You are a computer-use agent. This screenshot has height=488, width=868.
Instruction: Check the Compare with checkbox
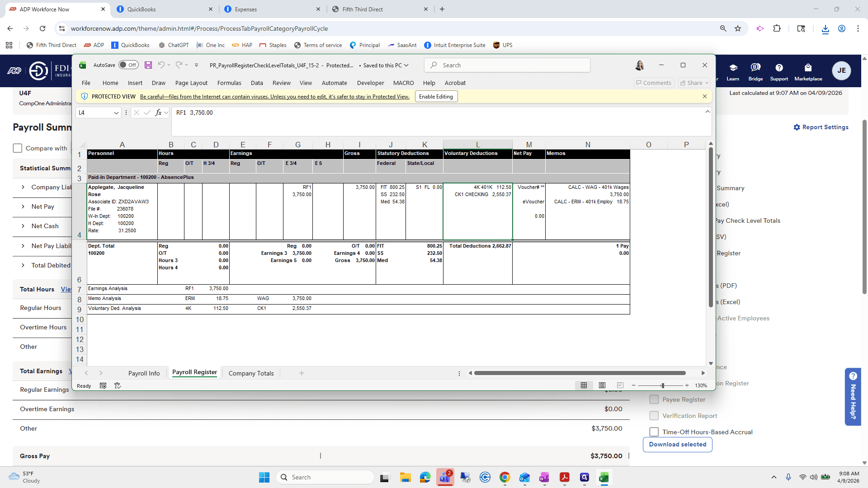[x=18, y=148]
